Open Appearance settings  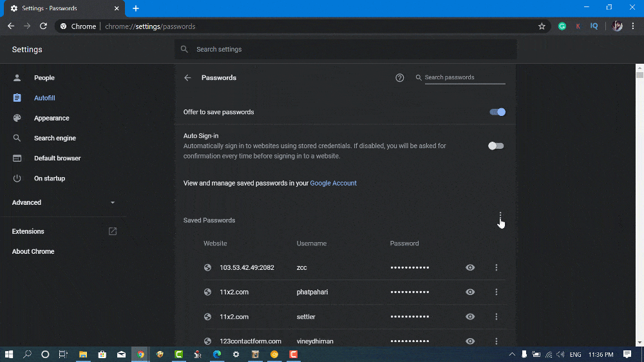(x=52, y=118)
